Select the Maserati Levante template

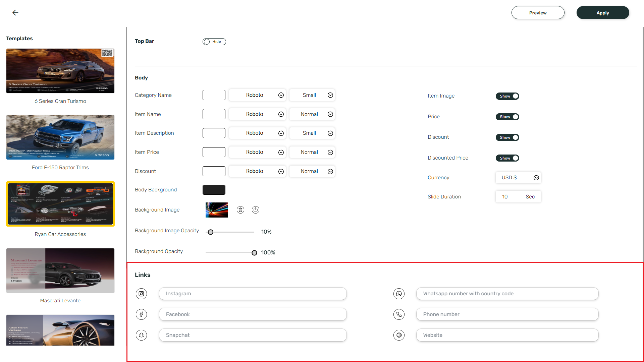(x=60, y=271)
